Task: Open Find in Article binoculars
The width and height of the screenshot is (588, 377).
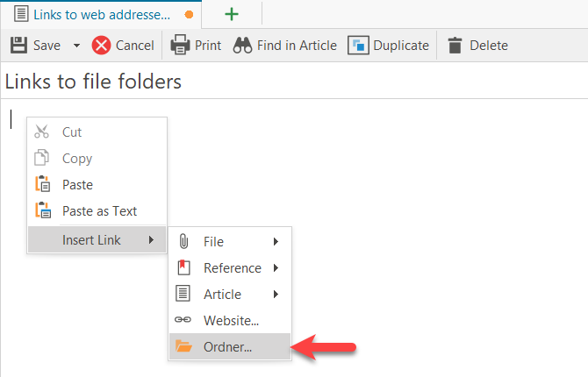Action: click(x=242, y=46)
